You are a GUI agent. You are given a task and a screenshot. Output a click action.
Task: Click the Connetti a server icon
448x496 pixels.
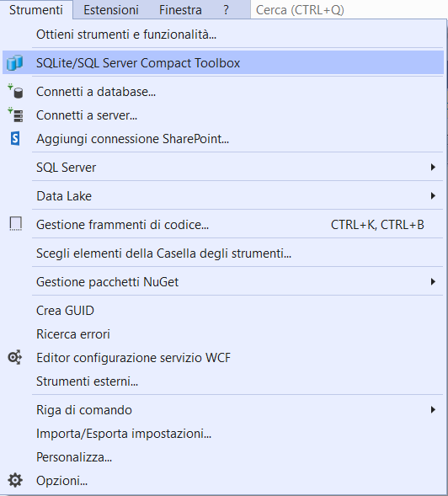15,115
